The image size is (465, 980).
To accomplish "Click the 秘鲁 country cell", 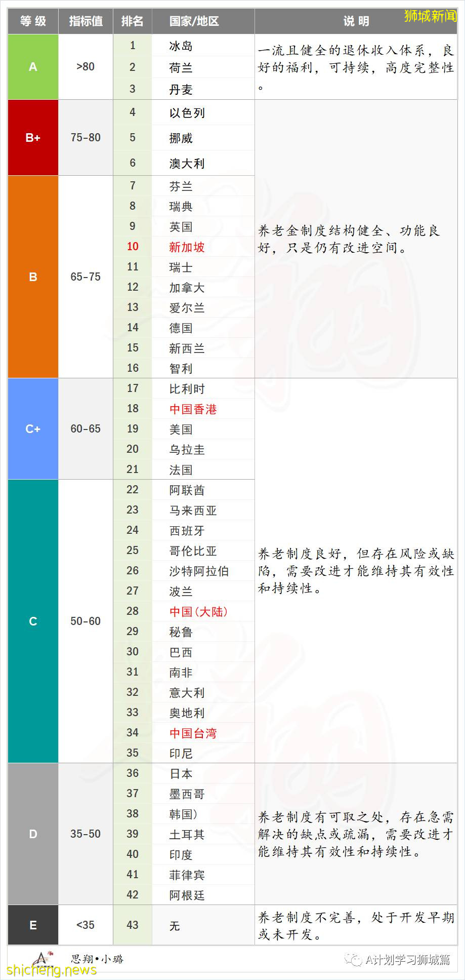I will [203, 632].
